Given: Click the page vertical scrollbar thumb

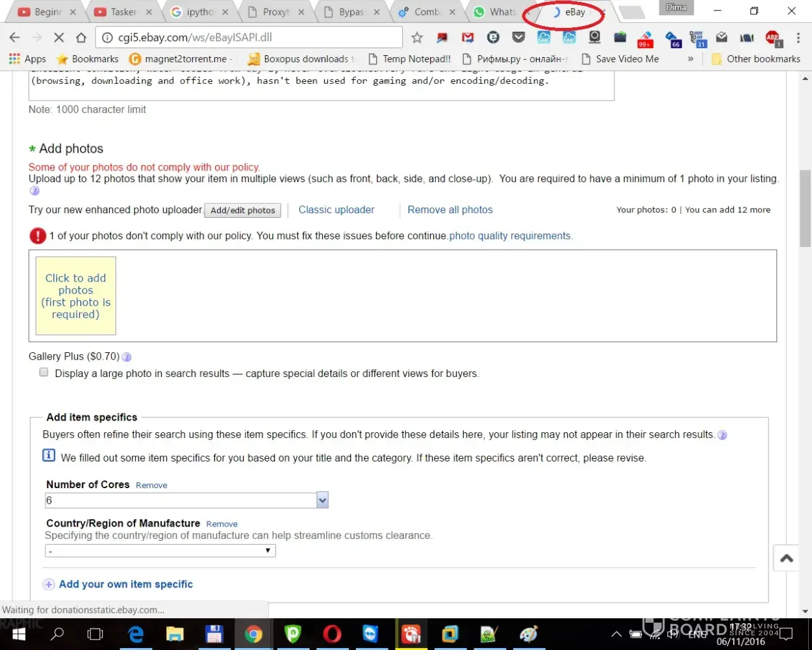Looking at the screenshot, I should [x=805, y=208].
